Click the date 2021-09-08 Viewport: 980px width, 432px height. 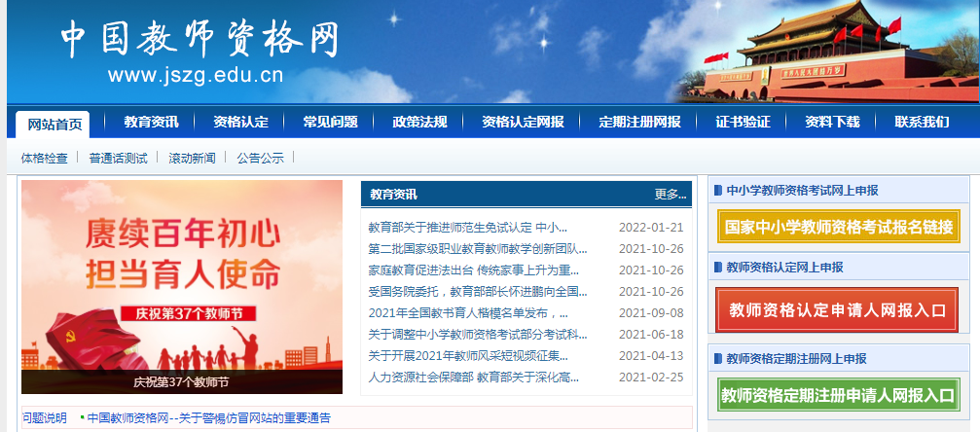(x=651, y=312)
